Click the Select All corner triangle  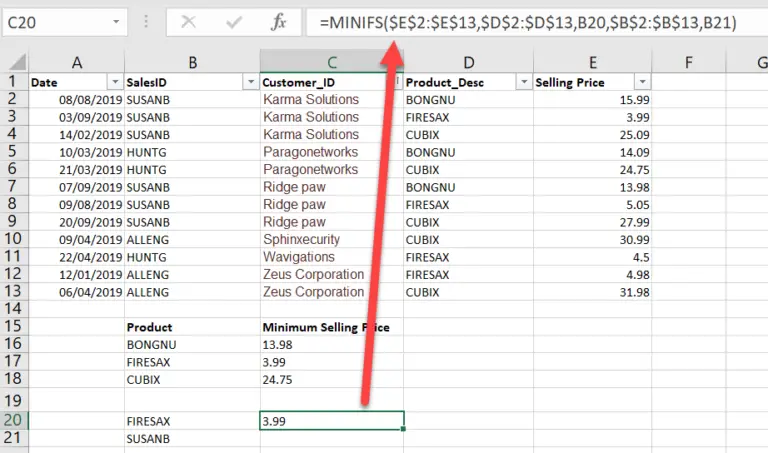point(18,62)
